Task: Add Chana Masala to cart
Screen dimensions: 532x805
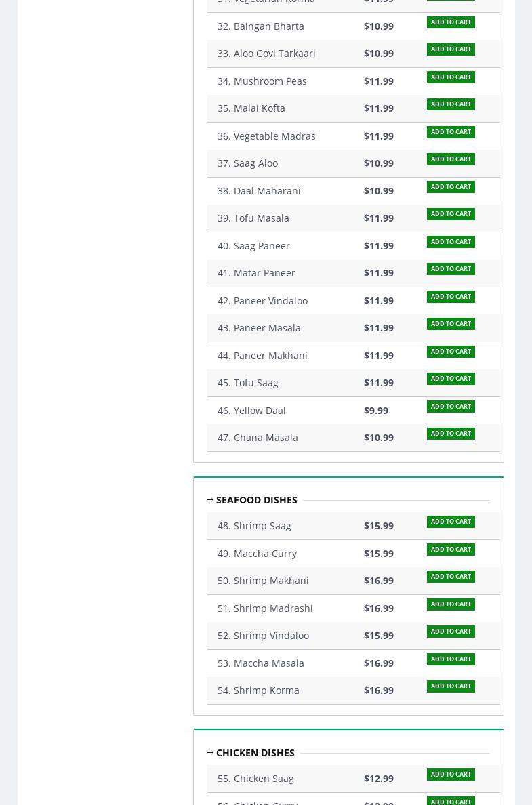Action: 451,434
